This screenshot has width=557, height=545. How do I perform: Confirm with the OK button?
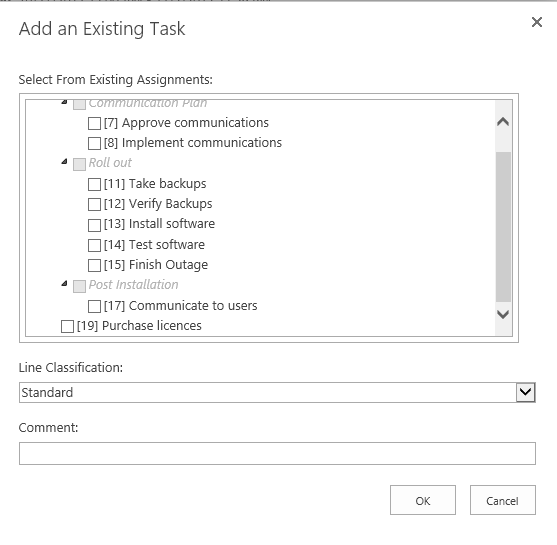[x=423, y=500]
